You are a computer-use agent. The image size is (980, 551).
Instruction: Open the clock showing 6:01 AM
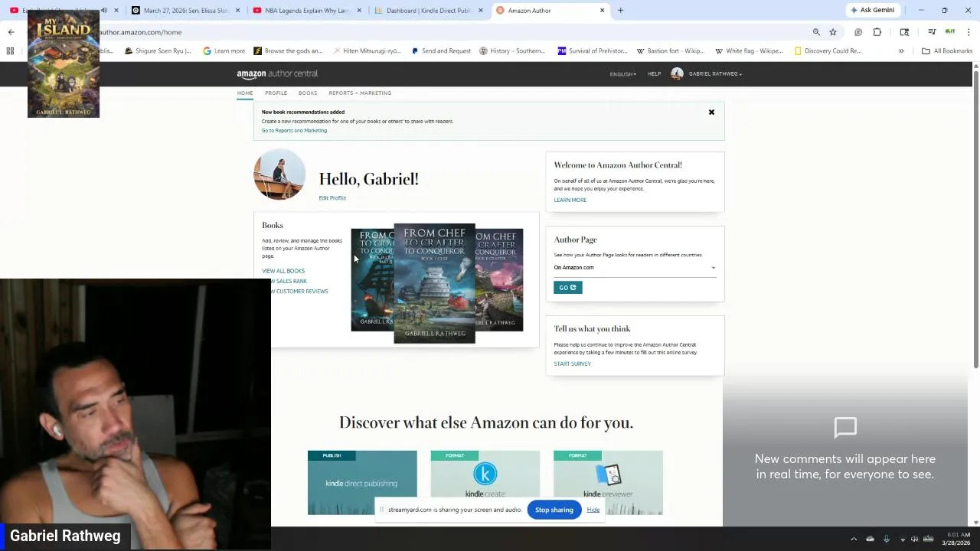(x=956, y=539)
